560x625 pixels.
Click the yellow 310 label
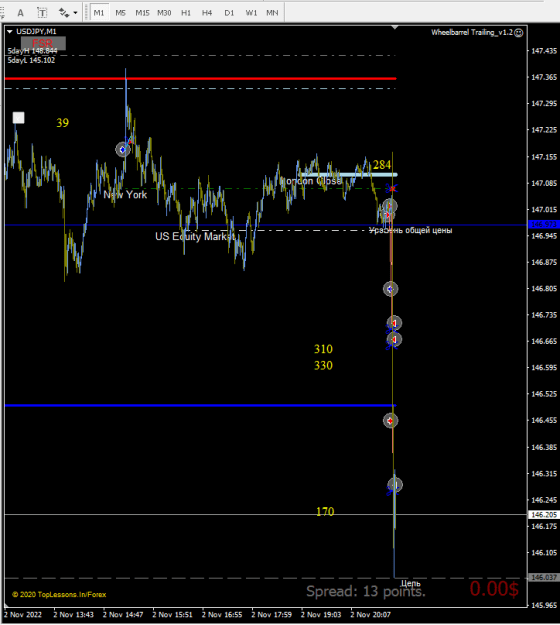pyautogui.click(x=323, y=349)
